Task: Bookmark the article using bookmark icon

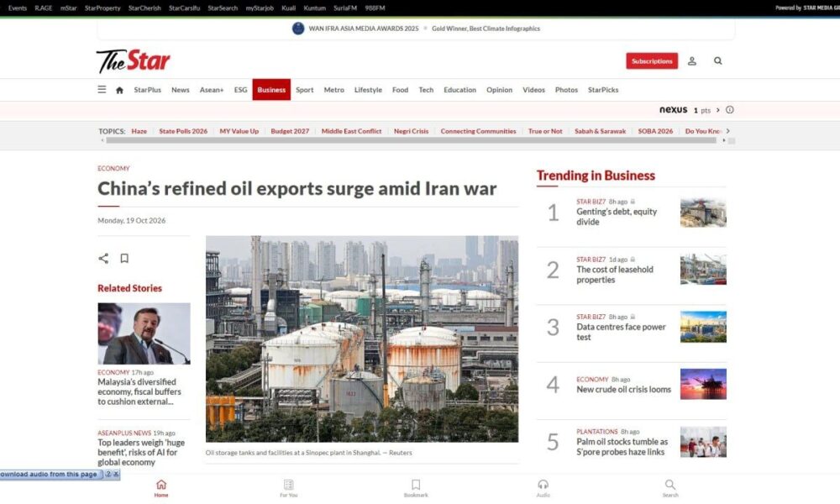Action: pyautogui.click(x=124, y=258)
